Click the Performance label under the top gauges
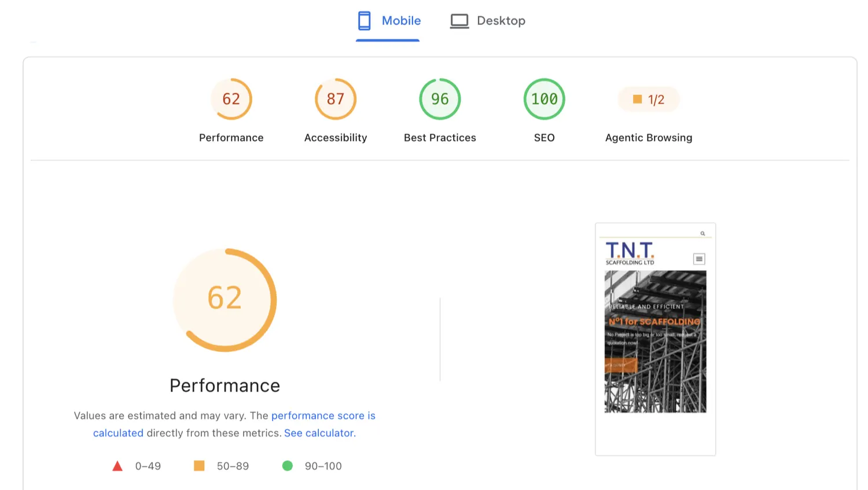 231,138
